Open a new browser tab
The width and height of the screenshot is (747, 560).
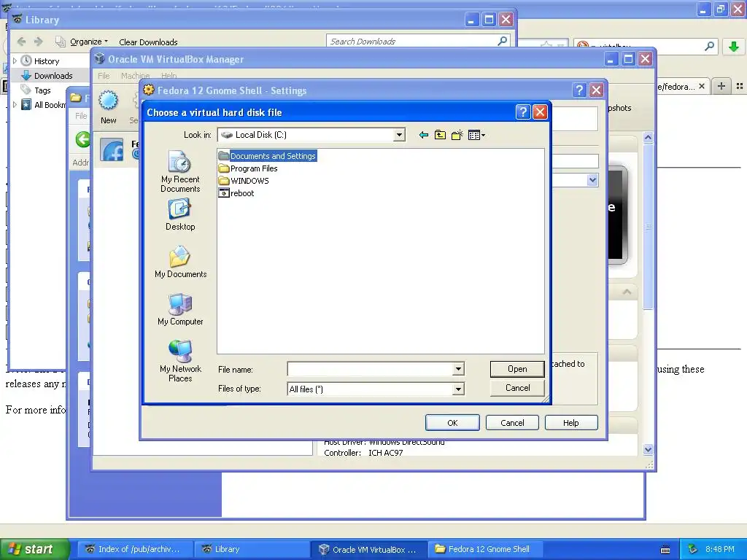tap(721, 86)
